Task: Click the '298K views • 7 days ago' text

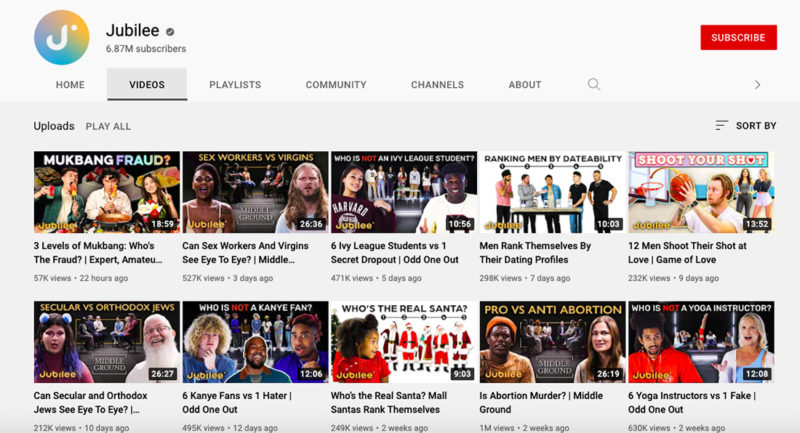Action: click(x=524, y=278)
